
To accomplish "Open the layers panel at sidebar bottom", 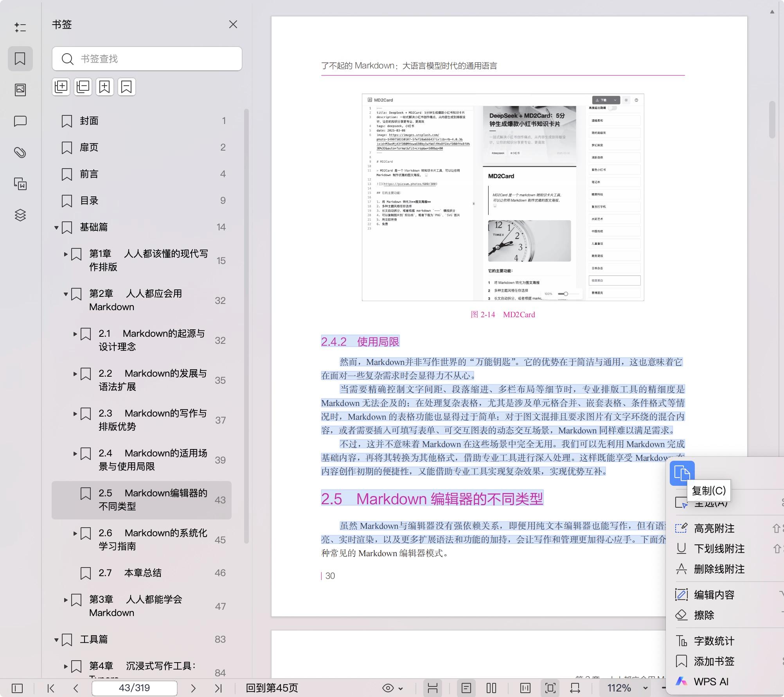I will click(x=20, y=216).
